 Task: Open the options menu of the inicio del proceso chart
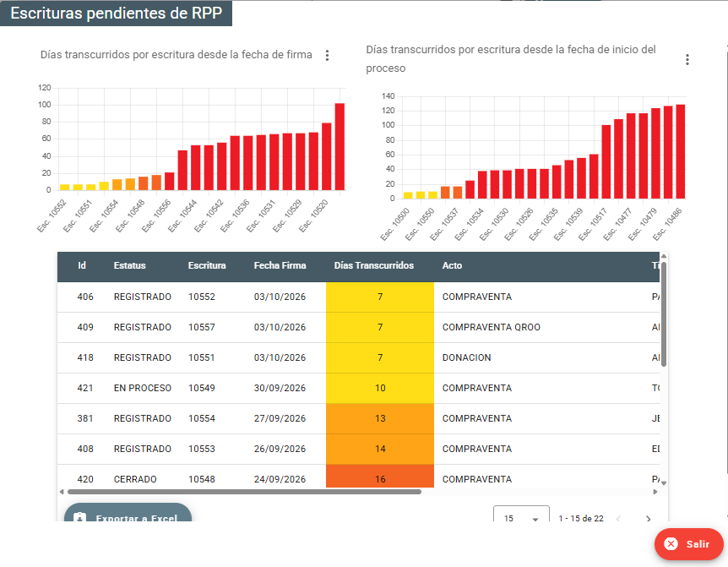(x=687, y=59)
